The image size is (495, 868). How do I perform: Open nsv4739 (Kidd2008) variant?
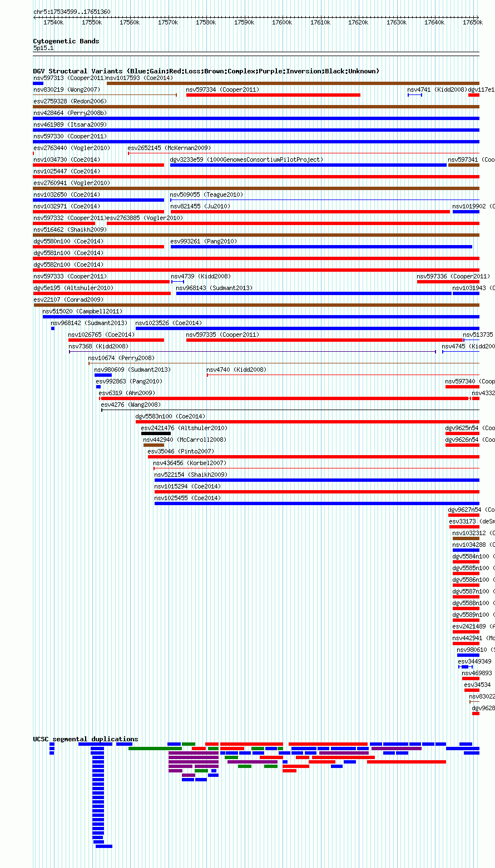coord(177,282)
